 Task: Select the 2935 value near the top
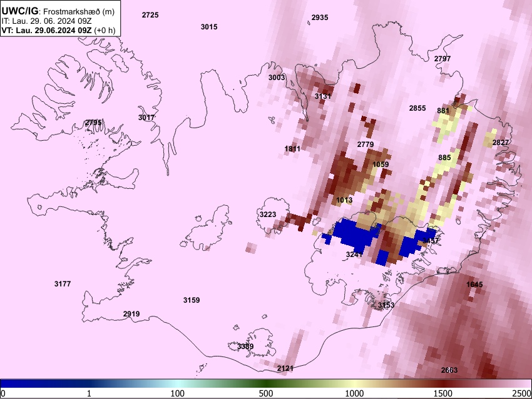click(320, 18)
